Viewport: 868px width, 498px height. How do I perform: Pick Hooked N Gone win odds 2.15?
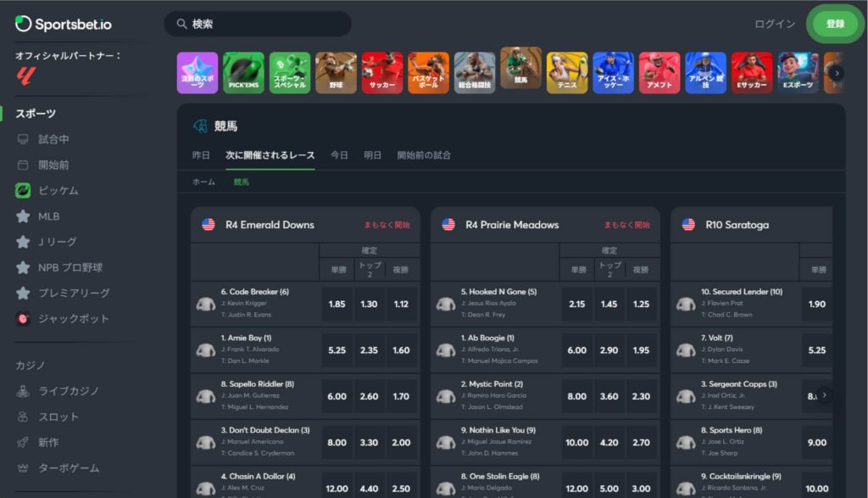pos(576,304)
